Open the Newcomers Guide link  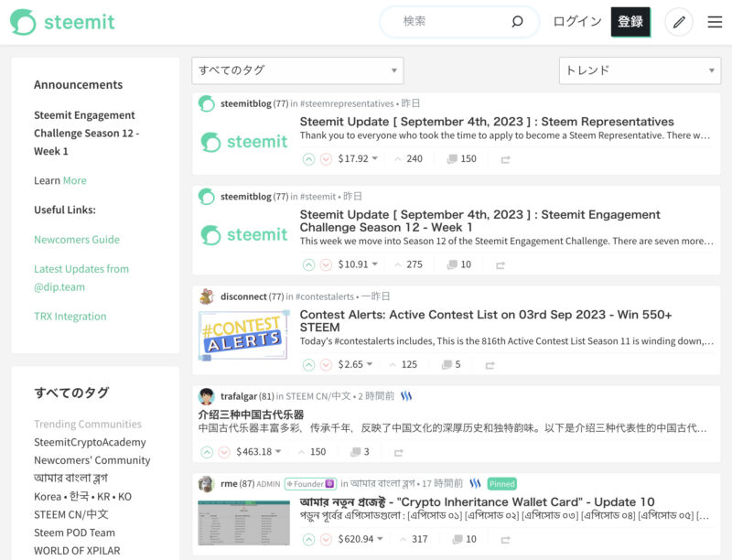77,240
